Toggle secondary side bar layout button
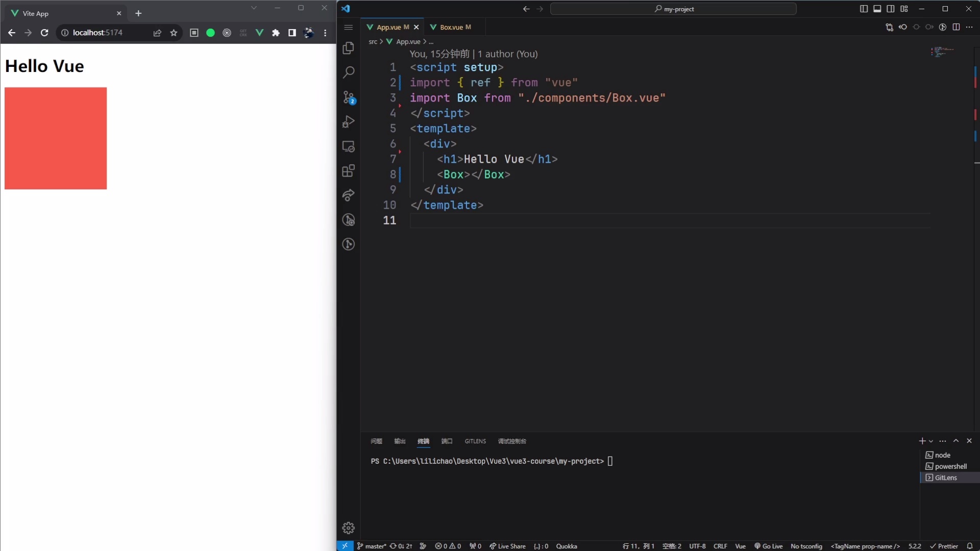This screenshot has height=551, width=980. [x=890, y=9]
